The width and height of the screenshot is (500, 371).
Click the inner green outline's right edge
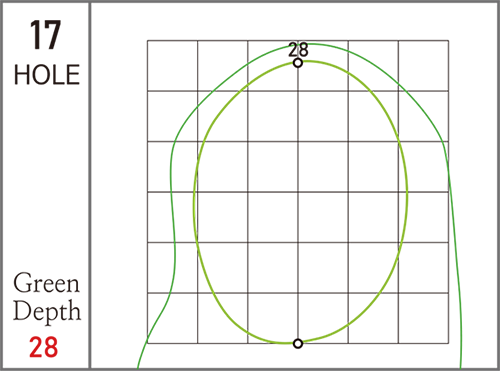[x=407, y=193]
